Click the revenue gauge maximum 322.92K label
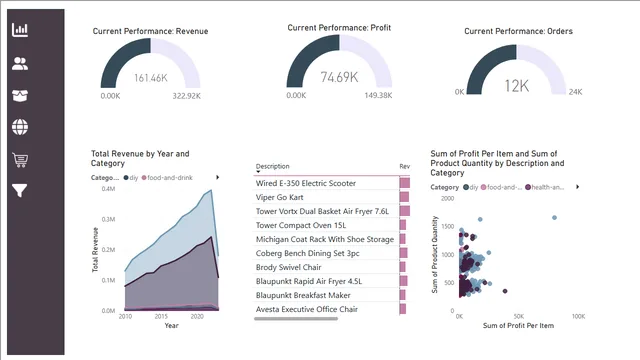Screen dimensions: 640x360 pyautogui.click(x=187, y=96)
